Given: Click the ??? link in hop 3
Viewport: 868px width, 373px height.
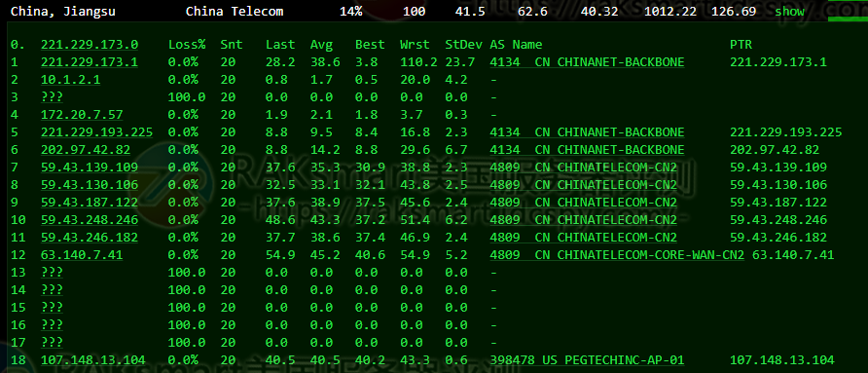Looking at the screenshot, I should click(52, 97).
